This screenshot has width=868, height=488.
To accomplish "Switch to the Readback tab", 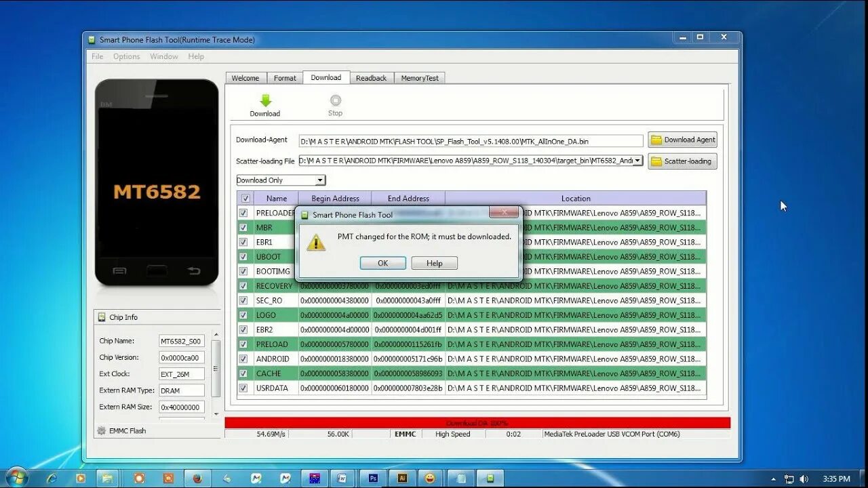I will point(371,78).
